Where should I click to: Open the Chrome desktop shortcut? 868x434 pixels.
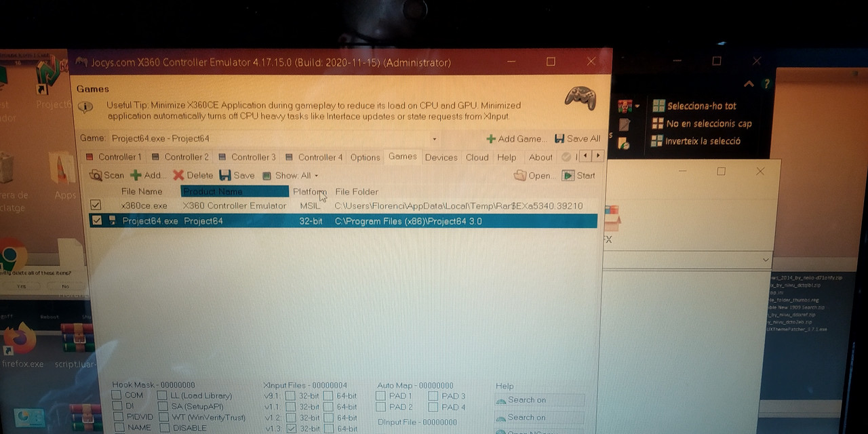(x=12, y=255)
